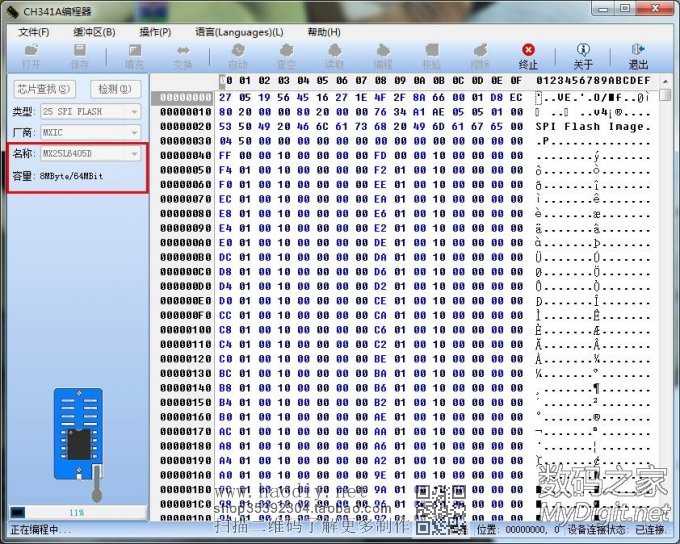Viewport: 680px width, 544px height.
Task: Open the 文件(F) menu
Action: [x=34, y=32]
